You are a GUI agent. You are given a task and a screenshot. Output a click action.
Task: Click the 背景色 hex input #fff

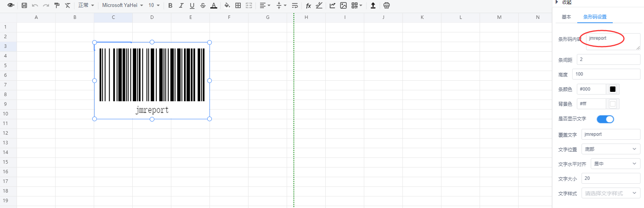[592, 104]
